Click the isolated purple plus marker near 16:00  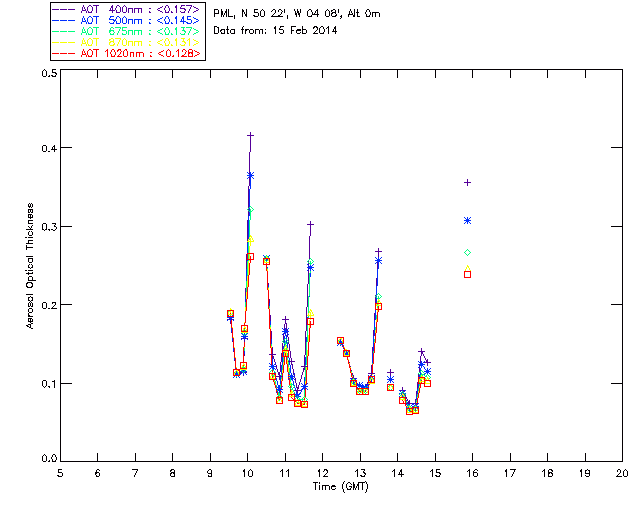(x=467, y=182)
